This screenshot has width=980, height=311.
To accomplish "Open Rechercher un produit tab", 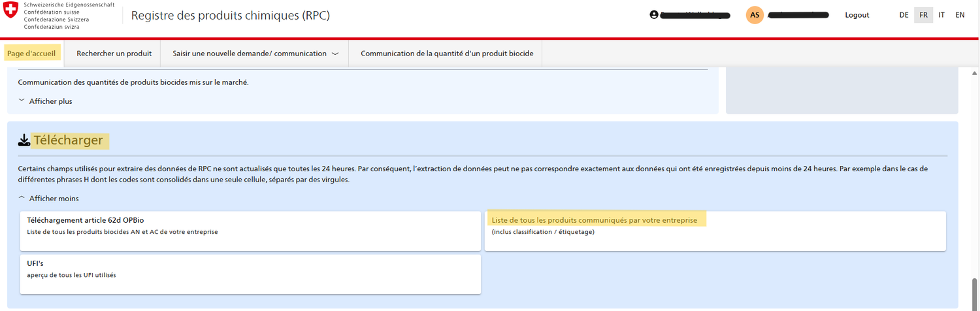I will [x=114, y=54].
